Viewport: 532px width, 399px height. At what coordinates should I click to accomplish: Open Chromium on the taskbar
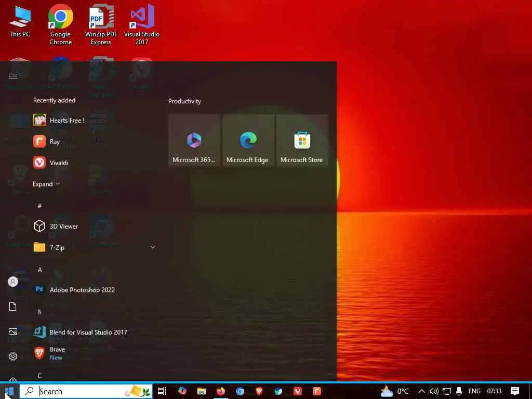240,391
